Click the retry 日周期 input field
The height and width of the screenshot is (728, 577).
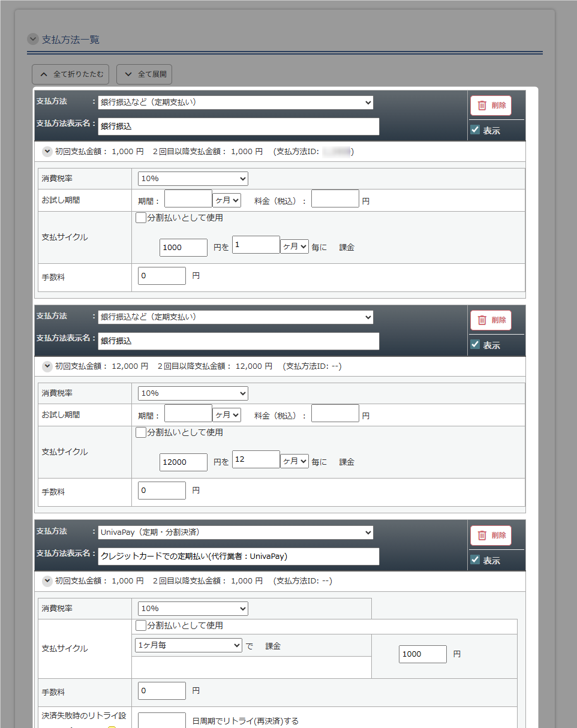click(x=161, y=720)
